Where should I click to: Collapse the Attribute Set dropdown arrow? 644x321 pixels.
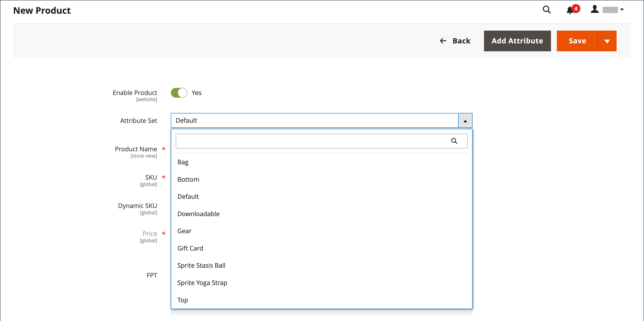pyautogui.click(x=465, y=121)
